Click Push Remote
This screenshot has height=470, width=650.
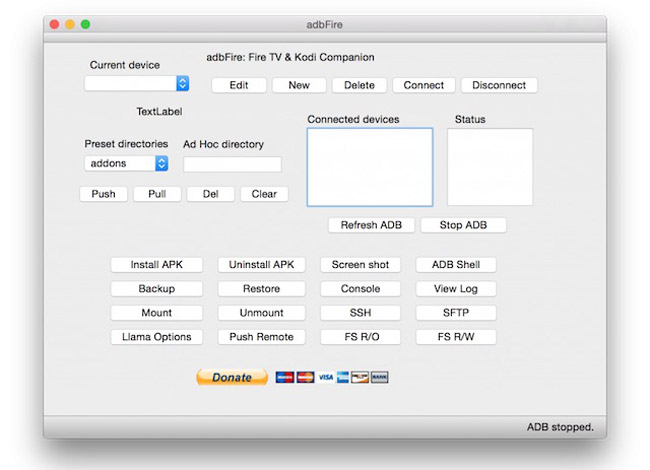pos(262,337)
